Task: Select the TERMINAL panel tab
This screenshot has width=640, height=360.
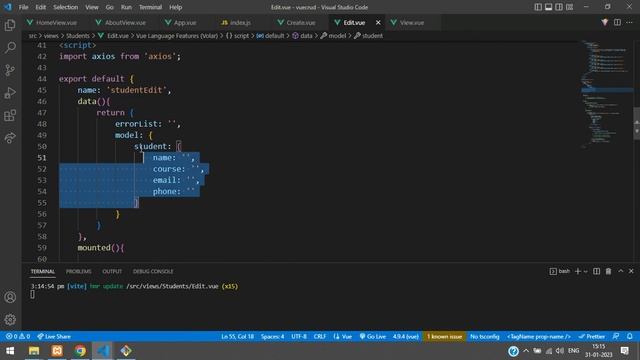Action: (x=42, y=271)
